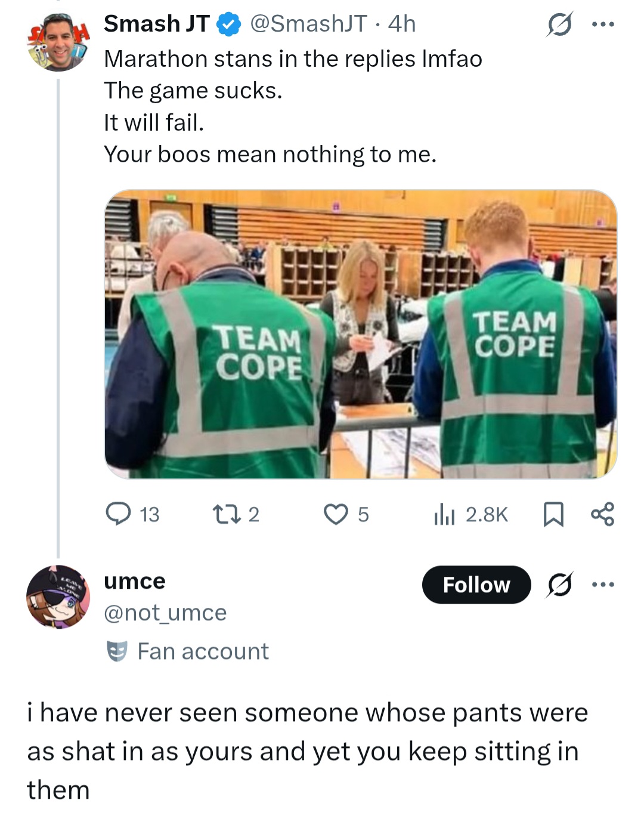Bookmark the Marathon post

tap(553, 515)
